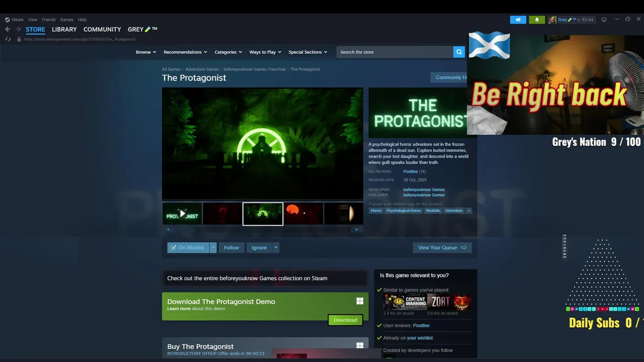Select the STORE tab
The height and width of the screenshot is (362, 644).
35,29
